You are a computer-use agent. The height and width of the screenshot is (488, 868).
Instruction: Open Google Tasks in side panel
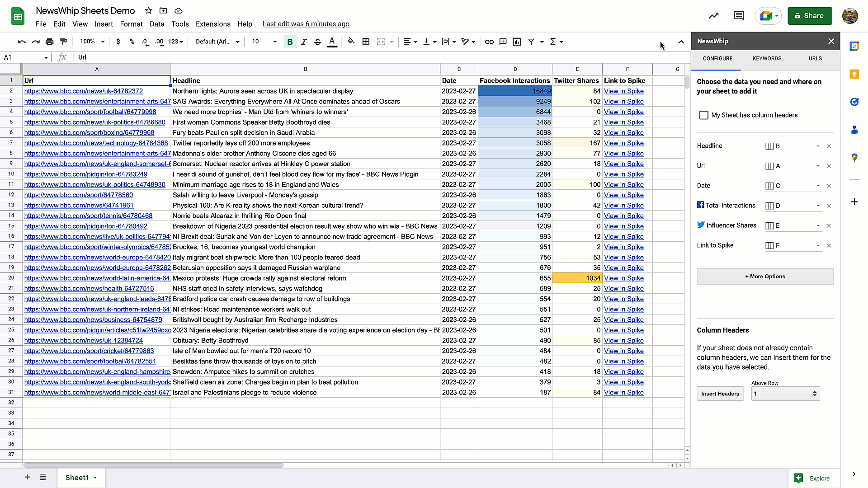(x=854, y=102)
